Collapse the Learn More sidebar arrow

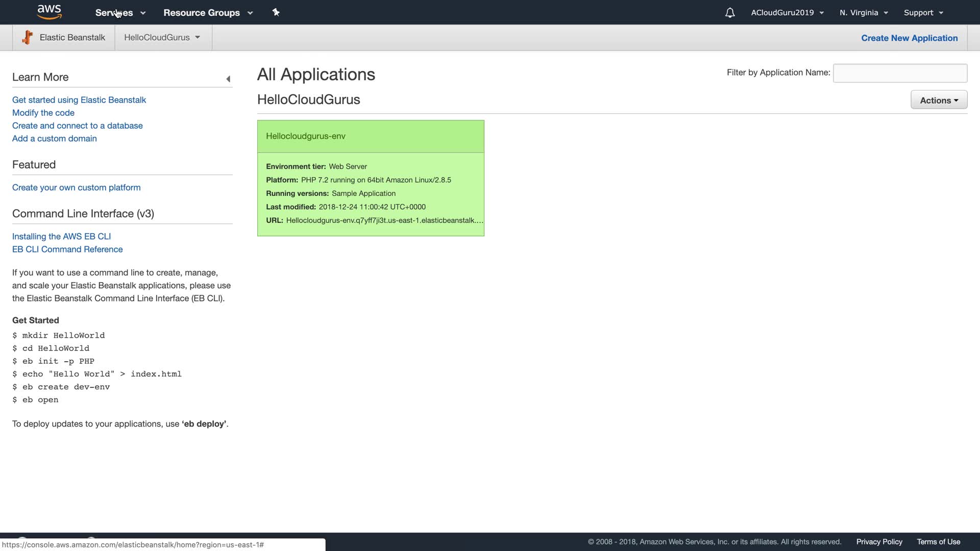(x=228, y=79)
